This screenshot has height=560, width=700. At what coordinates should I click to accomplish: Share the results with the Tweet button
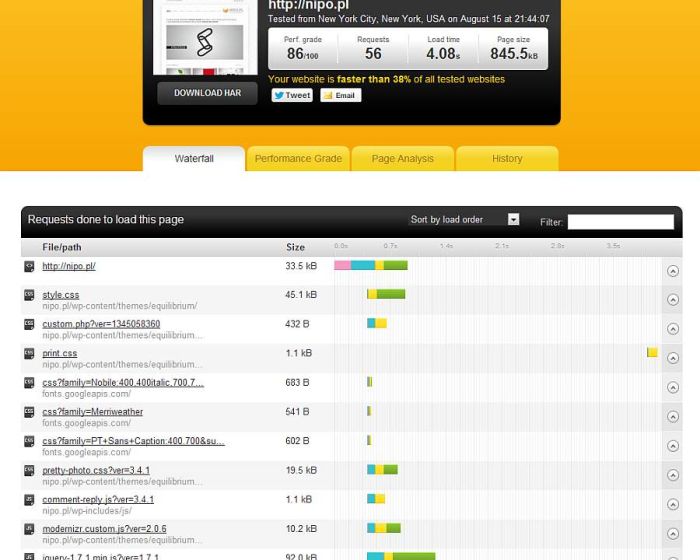point(292,95)
